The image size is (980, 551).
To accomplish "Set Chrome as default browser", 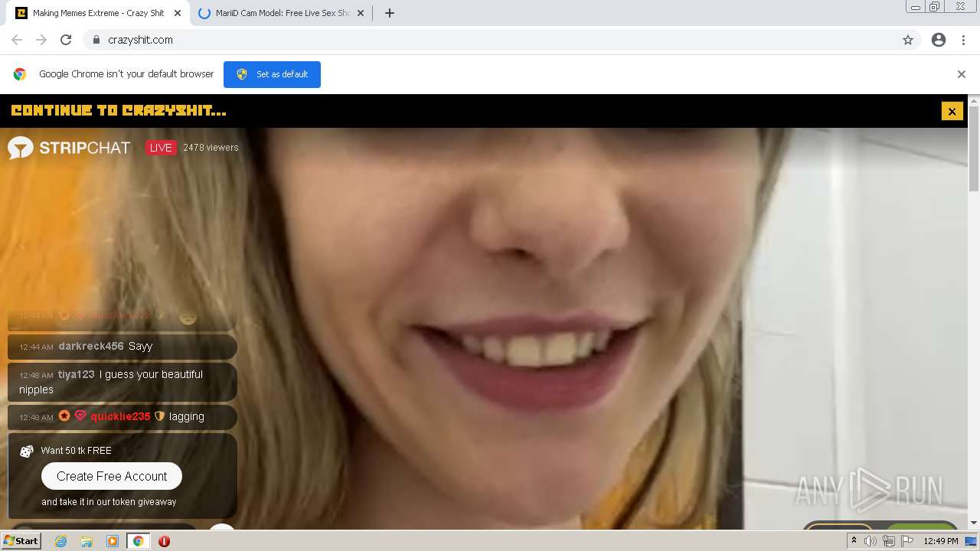I will [x=272, y=74].
